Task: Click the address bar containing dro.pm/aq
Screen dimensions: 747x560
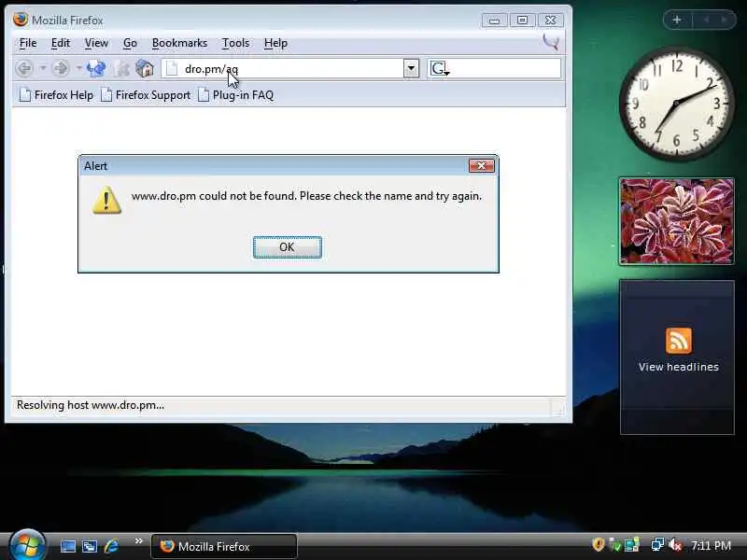Action: pyautogui.click(x=290, y=68)
